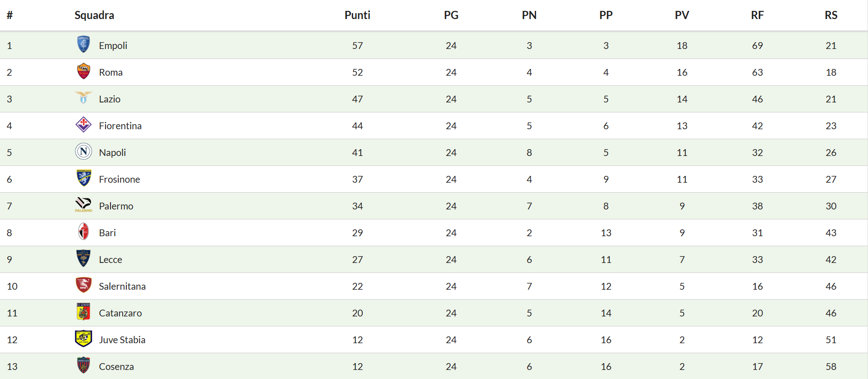Select the Fiorentina team name link
This screenshot has width=868, height=379.
click(120, 126)
